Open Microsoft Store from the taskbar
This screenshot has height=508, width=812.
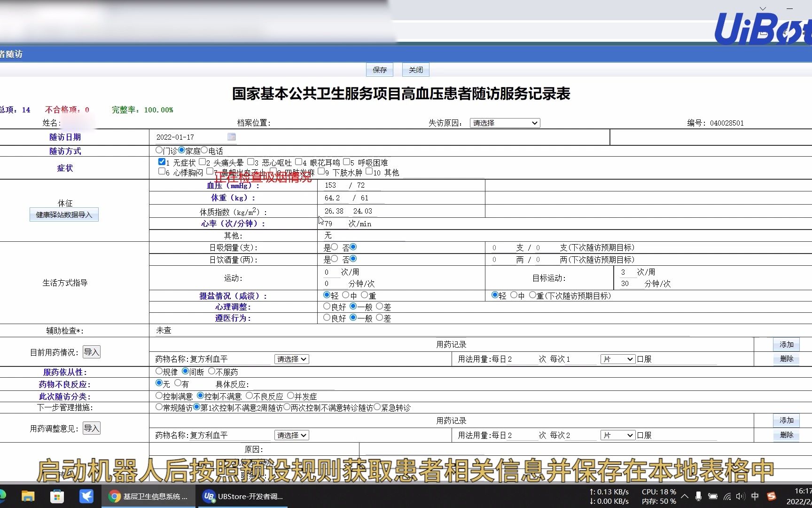click(x=57, y=496)
